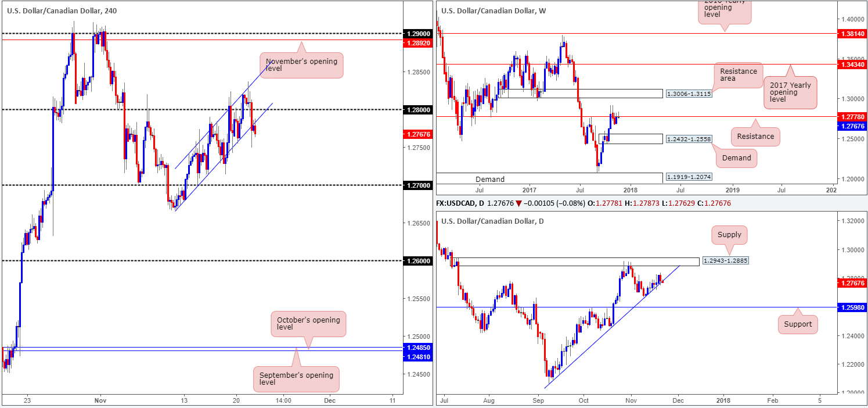868x408 pixels.
Task: Click the blue 1.24850 price label
Action: click(x=418, y=347)
